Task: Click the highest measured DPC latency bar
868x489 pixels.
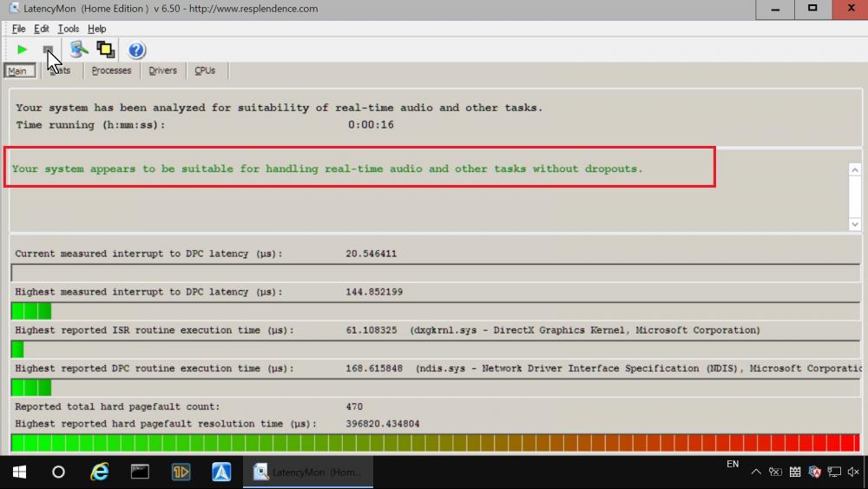Action: coord(436,311)
